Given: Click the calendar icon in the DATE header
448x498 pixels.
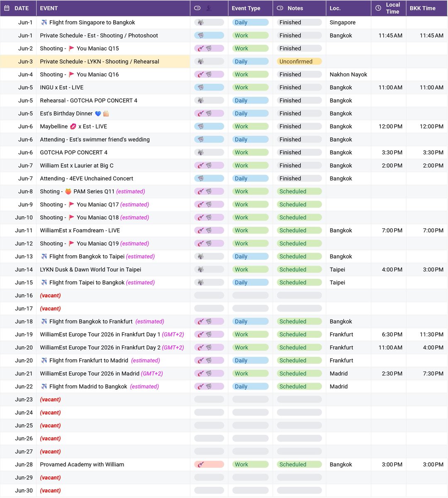Looking at the screenshot, I should [7, 8].
